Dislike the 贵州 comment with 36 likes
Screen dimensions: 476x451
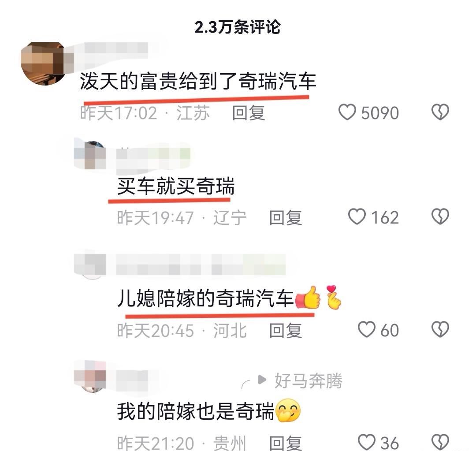pos(440,442)
